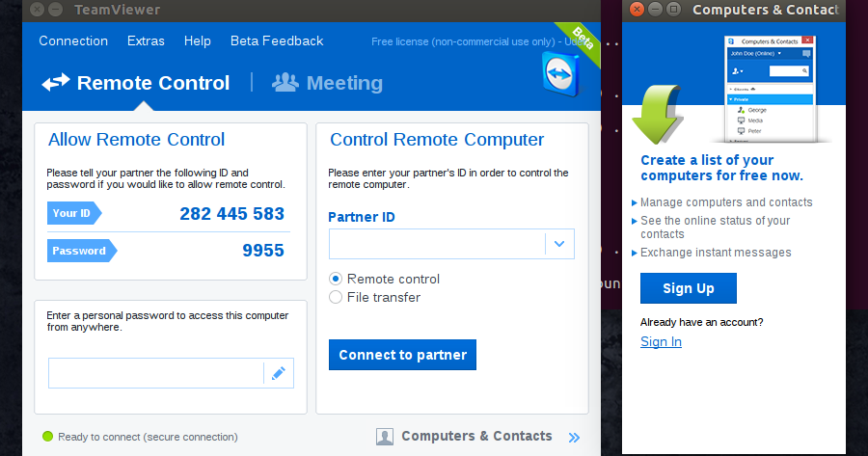Screen dimensions: 868x456
Task: Open the Help menu
Action: pos(197,40)
